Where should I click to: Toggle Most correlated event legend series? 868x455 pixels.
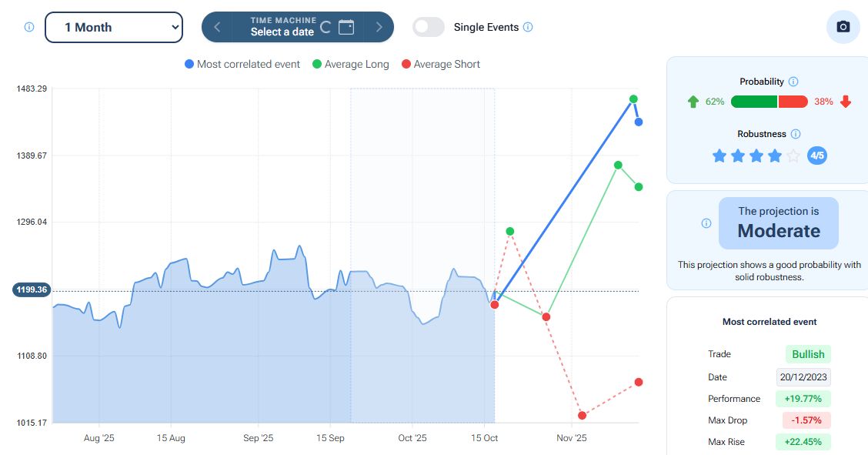(x=242, y=64)
